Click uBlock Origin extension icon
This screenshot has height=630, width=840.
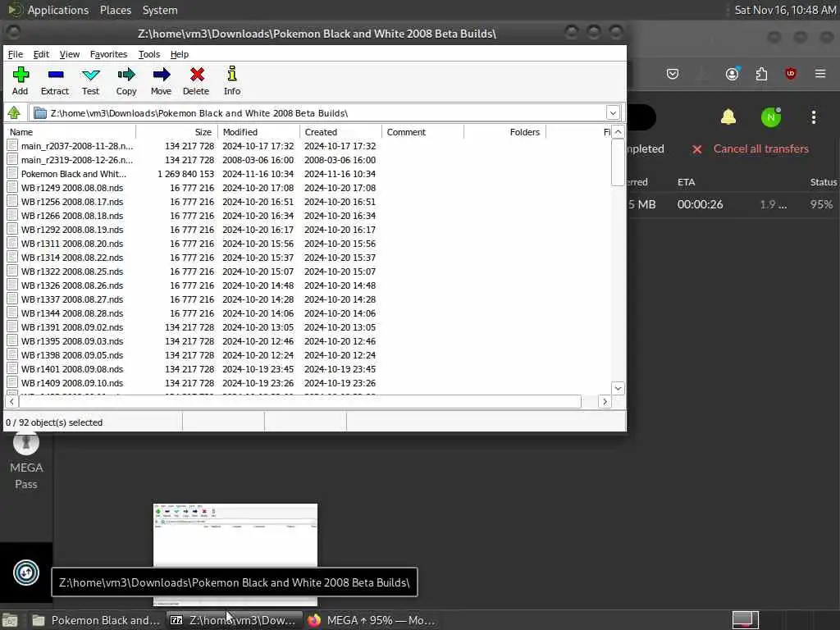790,73
